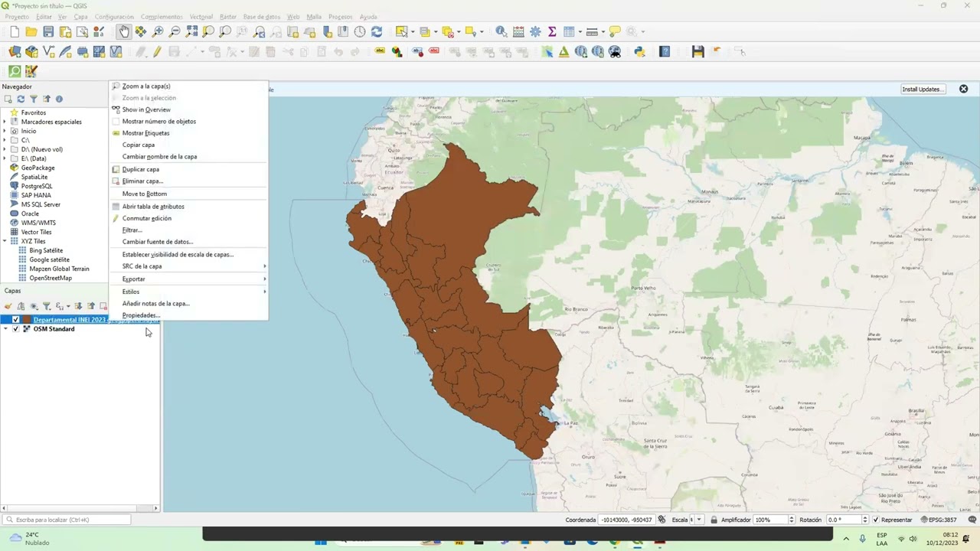
Task: Create a new project with the blank page icon
Action: (x=15, y=31)
